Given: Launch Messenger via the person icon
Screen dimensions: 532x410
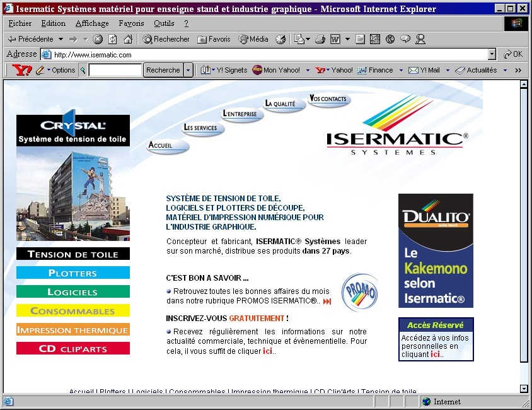Looking at the screenshot, I should [x=420, y=39].
